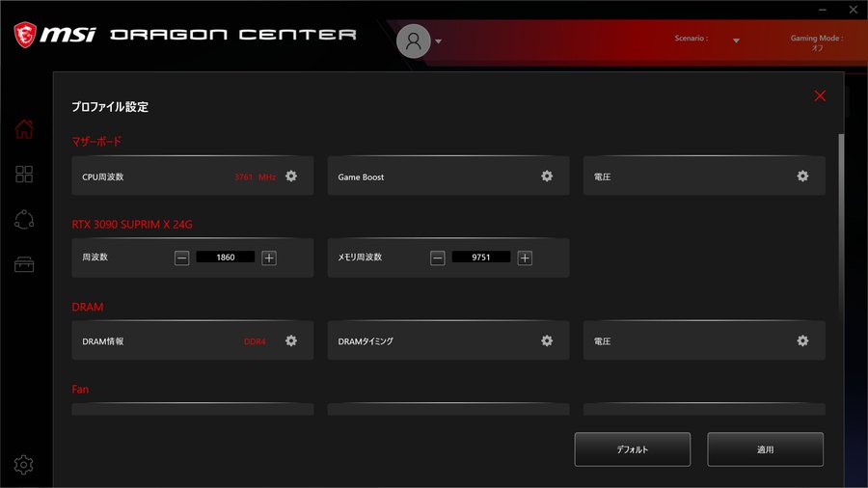This screenshot has height=488, width=868.
Task: Click the 適用 apply button
Action: click(x=766, y=449)
